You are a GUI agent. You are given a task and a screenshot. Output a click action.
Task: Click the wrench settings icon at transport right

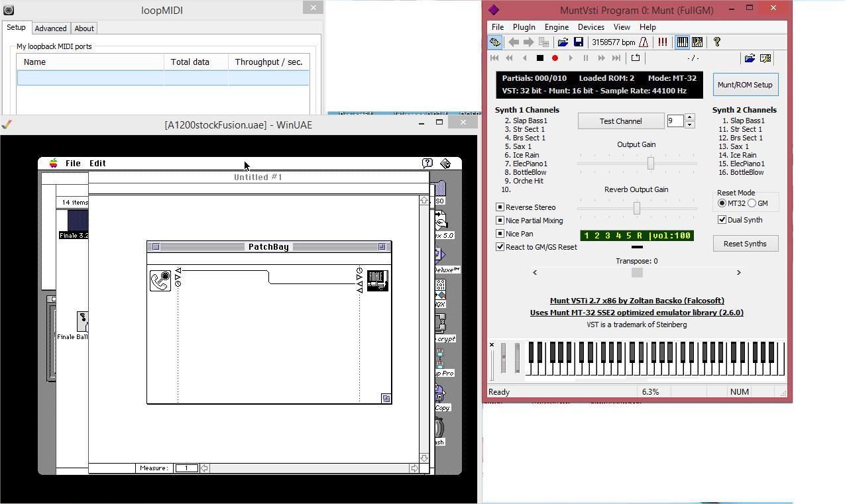[x=765, y=58]
